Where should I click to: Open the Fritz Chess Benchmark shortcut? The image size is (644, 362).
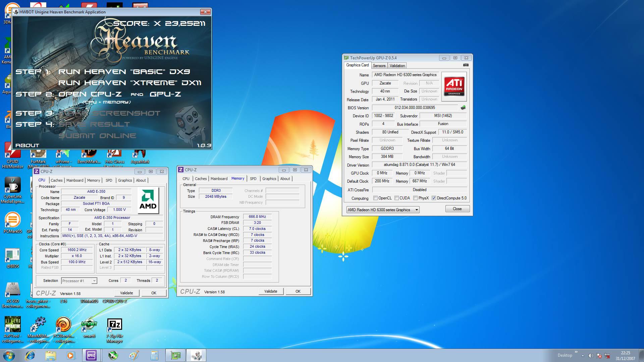[x=114, y=159]
